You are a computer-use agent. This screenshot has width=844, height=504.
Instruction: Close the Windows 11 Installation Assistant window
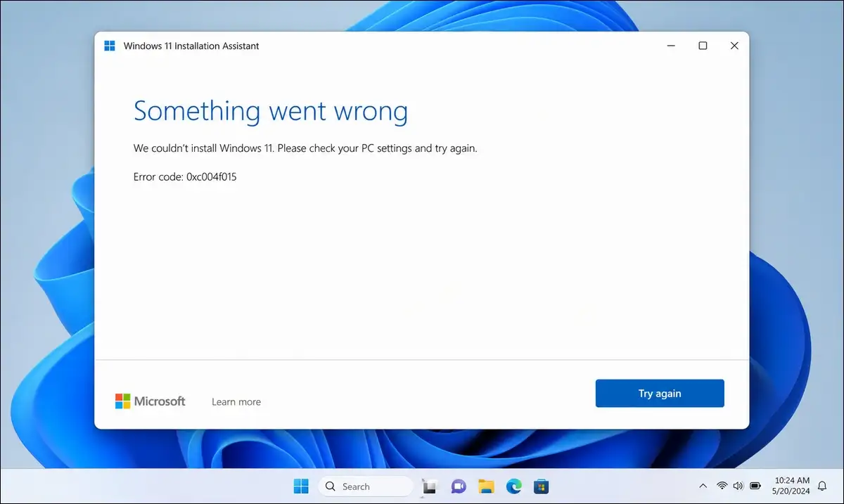(734, 46)
